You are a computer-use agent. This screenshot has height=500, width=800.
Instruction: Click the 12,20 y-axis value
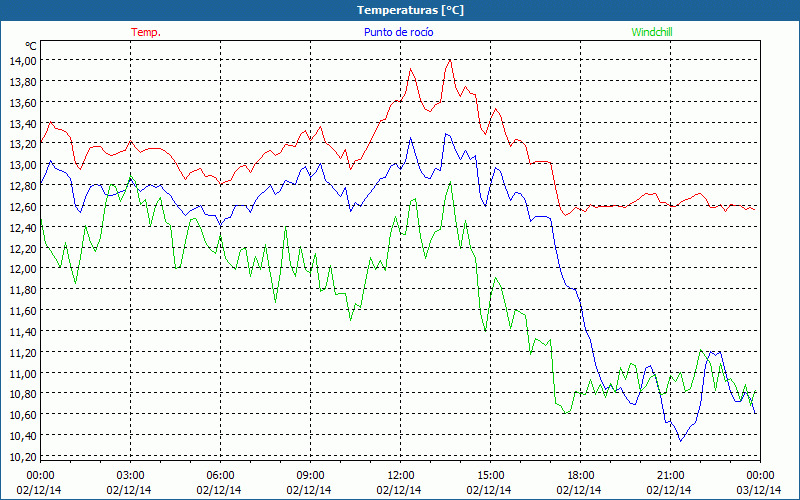pyautogui.click(x=23, y=248)
